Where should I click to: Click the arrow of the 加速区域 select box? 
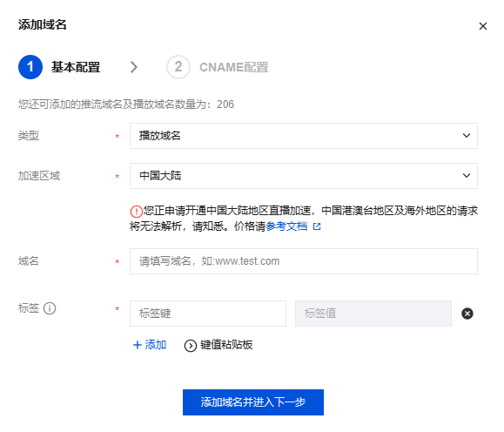467,176
